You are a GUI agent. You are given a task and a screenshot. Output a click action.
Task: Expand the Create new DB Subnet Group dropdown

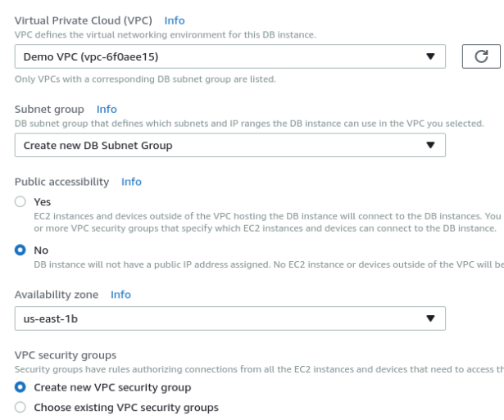(x=221, y=146)
